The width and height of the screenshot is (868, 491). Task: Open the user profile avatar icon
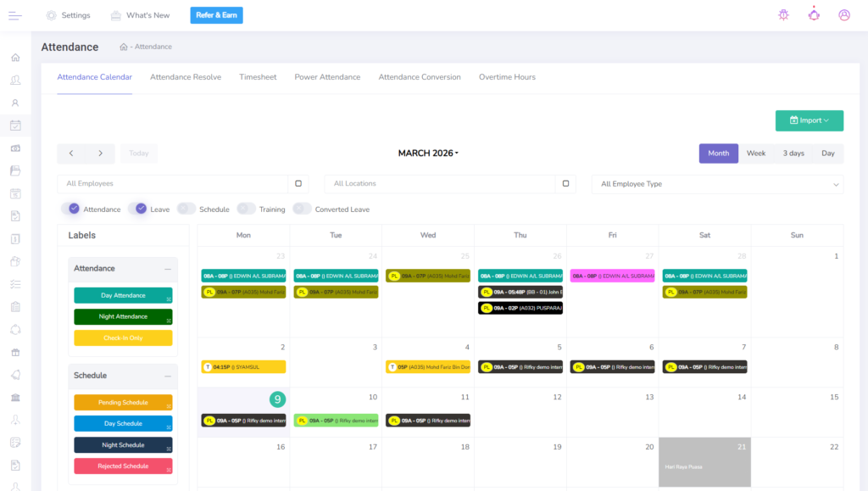(844, 15)
